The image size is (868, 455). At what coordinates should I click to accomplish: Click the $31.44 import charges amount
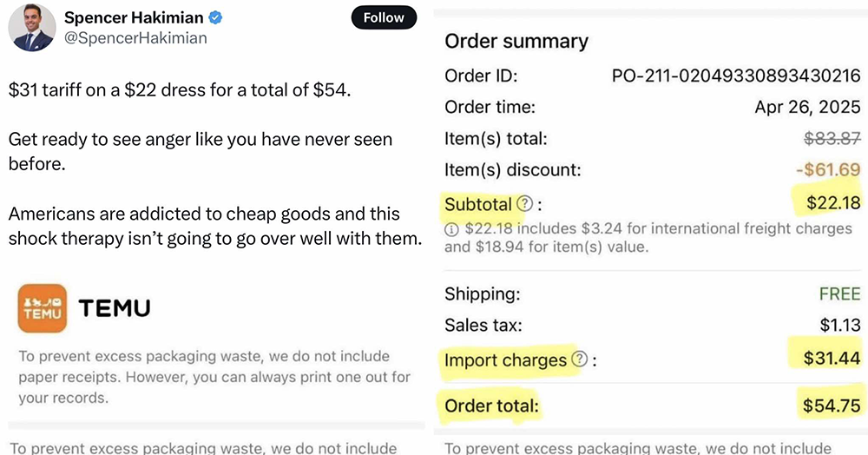pyautogui.click(x=832, y=359)
